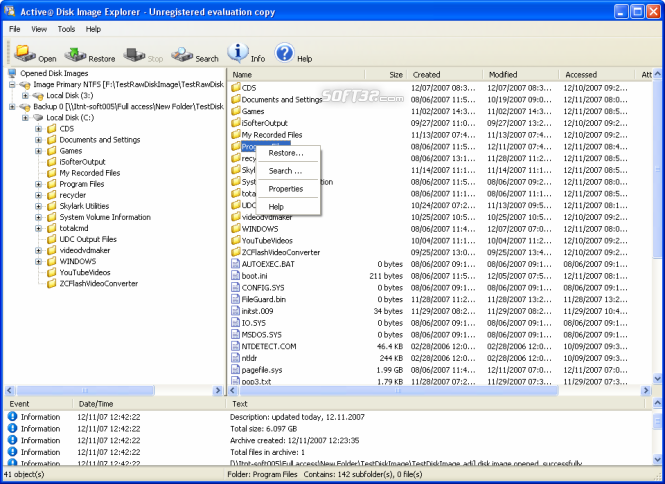This screenshot has height=484, width=665.
Task: Select videodvdmaker folder in tree
Action: pyautogui.click(x=84, y=250)
